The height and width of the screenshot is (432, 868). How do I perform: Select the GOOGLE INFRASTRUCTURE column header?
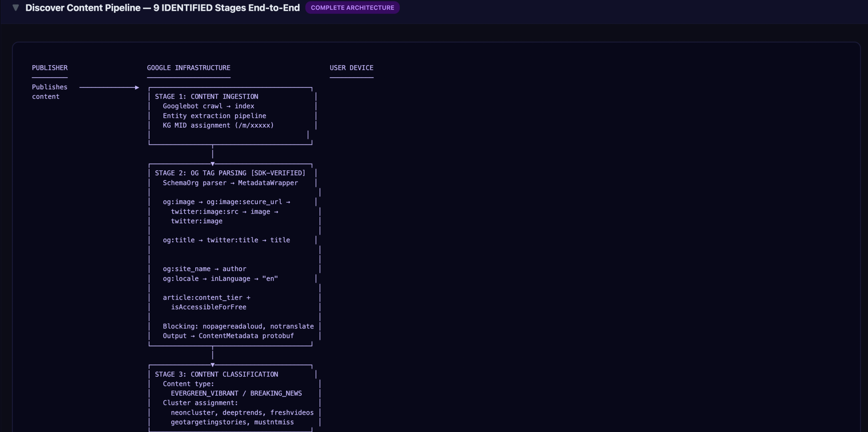189,68
